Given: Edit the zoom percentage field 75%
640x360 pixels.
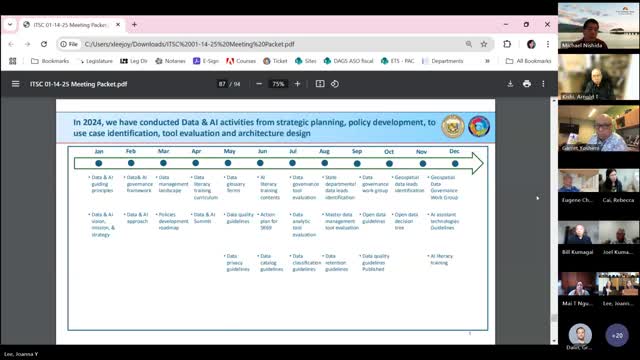Looking at the screenshot, I should point(278,84).
